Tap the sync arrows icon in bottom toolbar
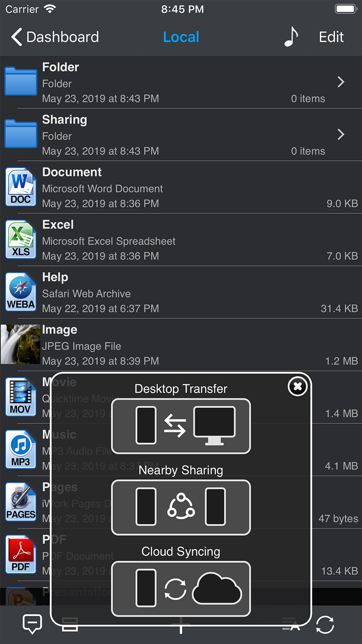 coord(325,625)
